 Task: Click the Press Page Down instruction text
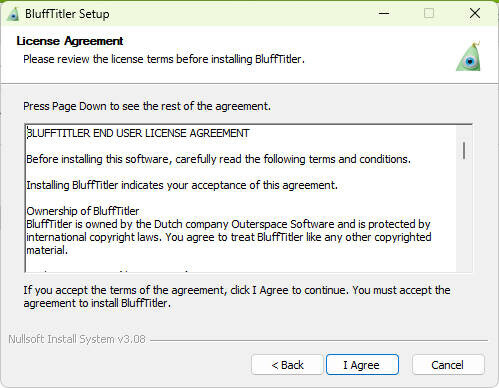[147, 106]
